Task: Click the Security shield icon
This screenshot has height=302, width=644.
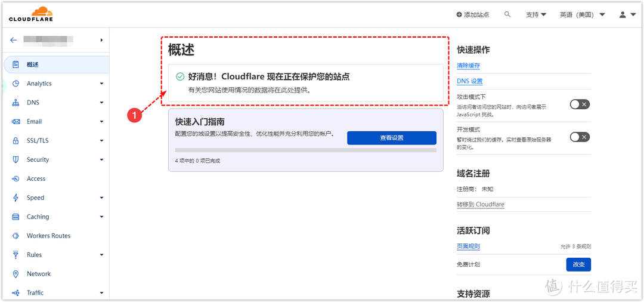Action: pos(16,159)
